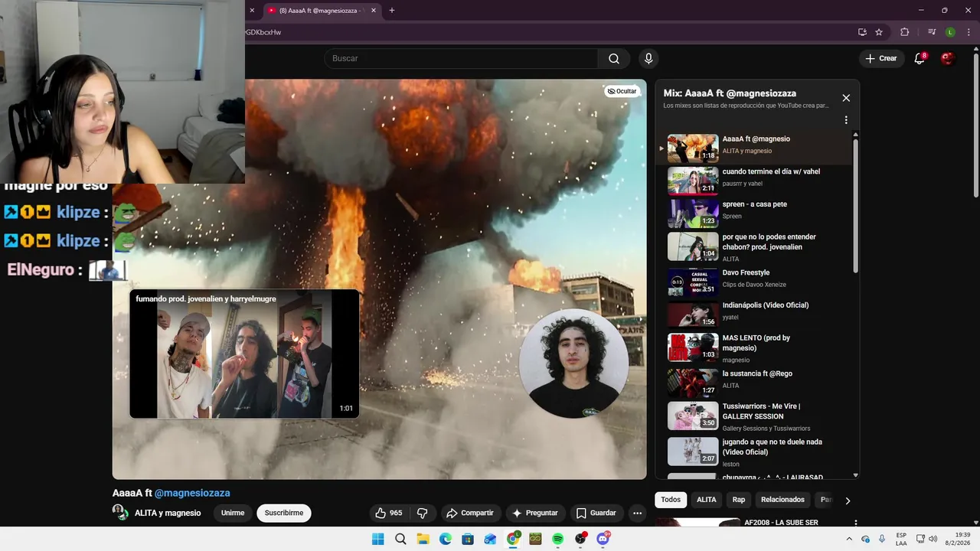Click the ESP LAA language indicator

click(x=901, y=539)
